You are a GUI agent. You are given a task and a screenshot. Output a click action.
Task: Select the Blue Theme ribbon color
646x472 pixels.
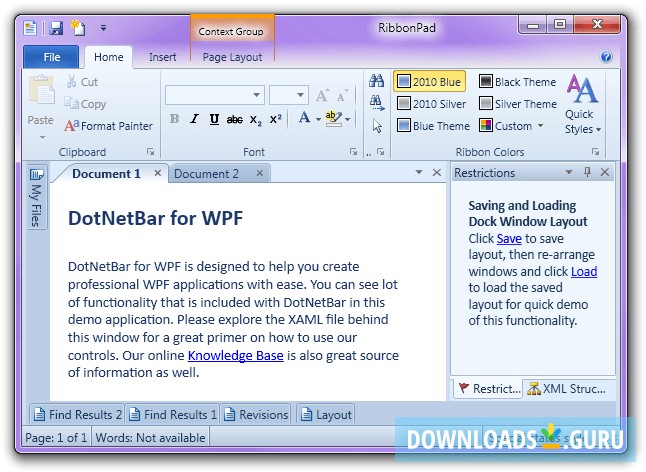point(433,126)
